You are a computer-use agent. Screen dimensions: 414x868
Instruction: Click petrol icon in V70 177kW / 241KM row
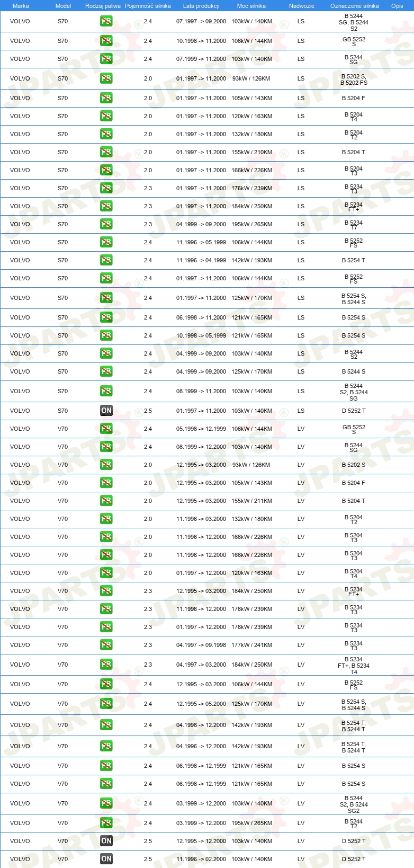point(106,645)
